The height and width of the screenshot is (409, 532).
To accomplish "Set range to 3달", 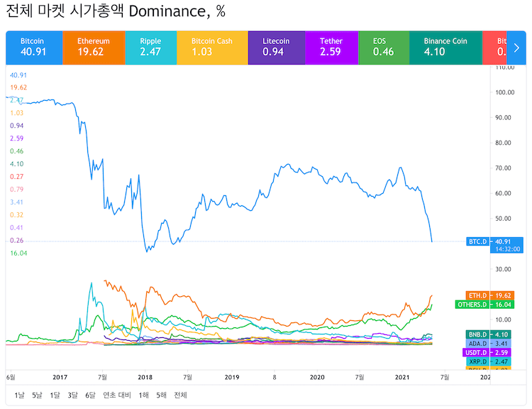I will tap(72, 395).
